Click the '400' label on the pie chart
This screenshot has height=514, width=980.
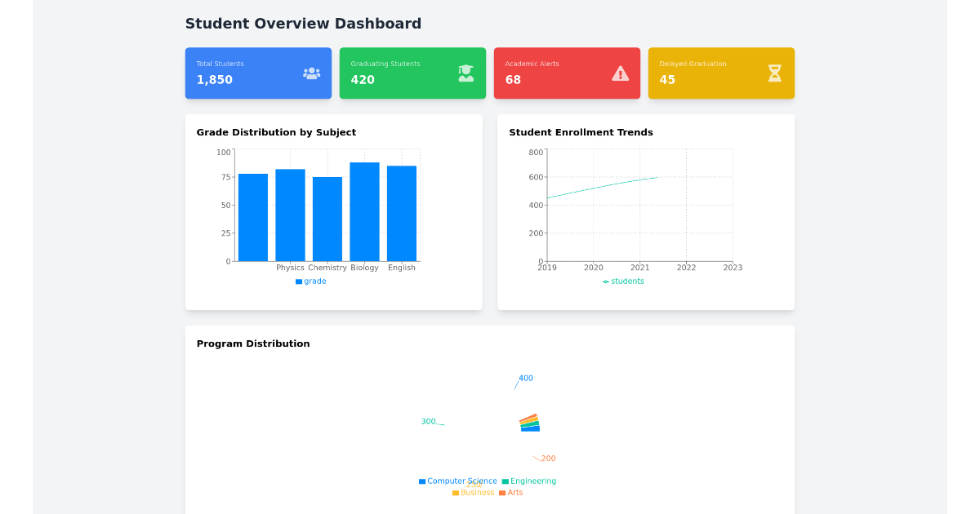[x=524, y=378]
